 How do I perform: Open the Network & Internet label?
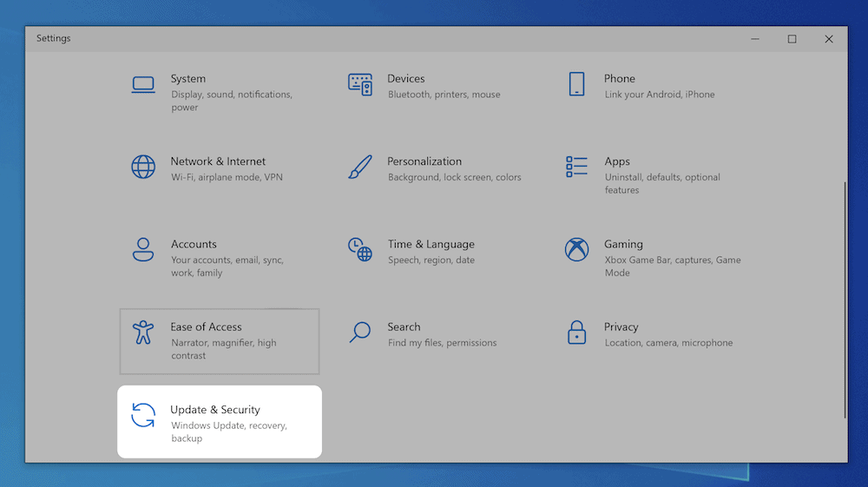tap(218, 161)
